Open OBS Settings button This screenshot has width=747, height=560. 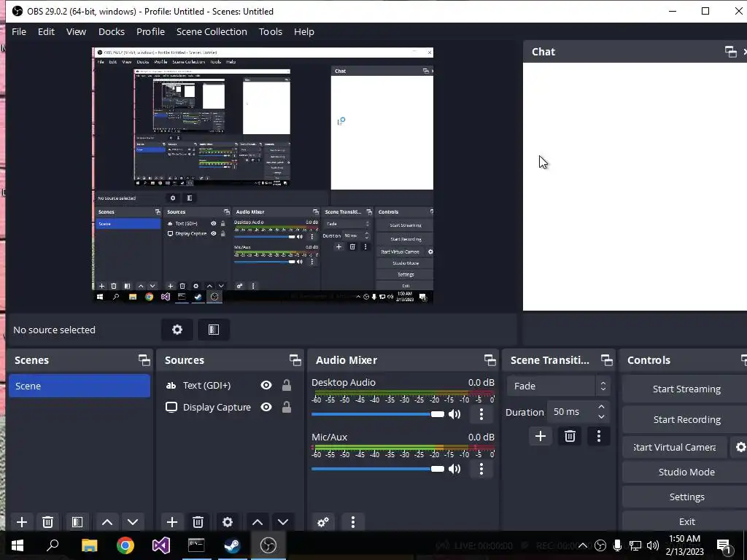(x=686, y=497)
